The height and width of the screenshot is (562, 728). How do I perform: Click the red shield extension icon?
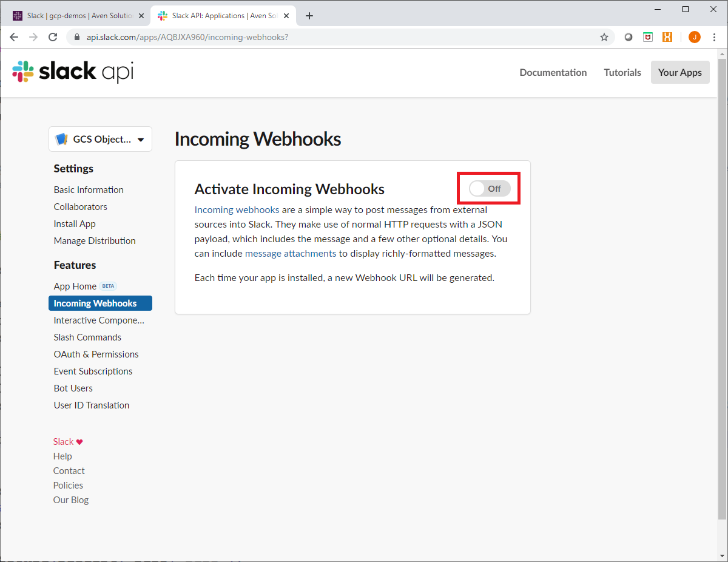(x=648, y=37)
